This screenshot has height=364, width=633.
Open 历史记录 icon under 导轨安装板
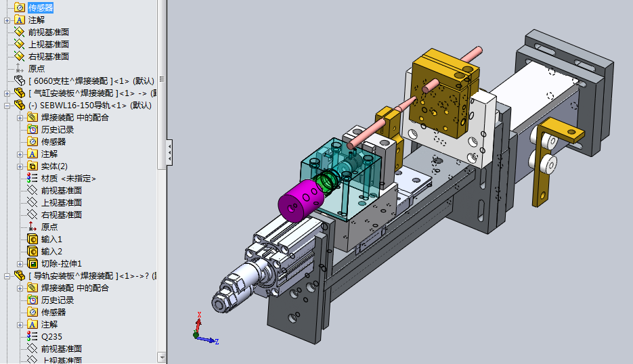coord(32,300)
